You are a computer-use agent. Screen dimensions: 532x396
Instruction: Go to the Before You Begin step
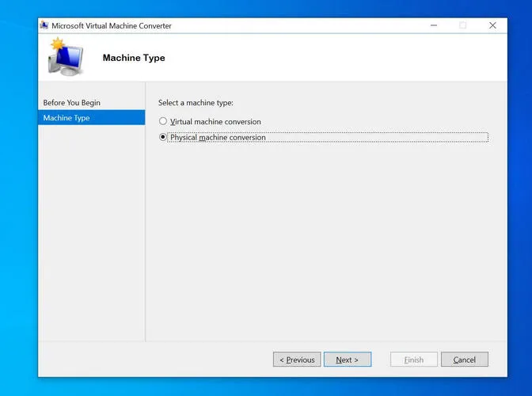(71, 102)
